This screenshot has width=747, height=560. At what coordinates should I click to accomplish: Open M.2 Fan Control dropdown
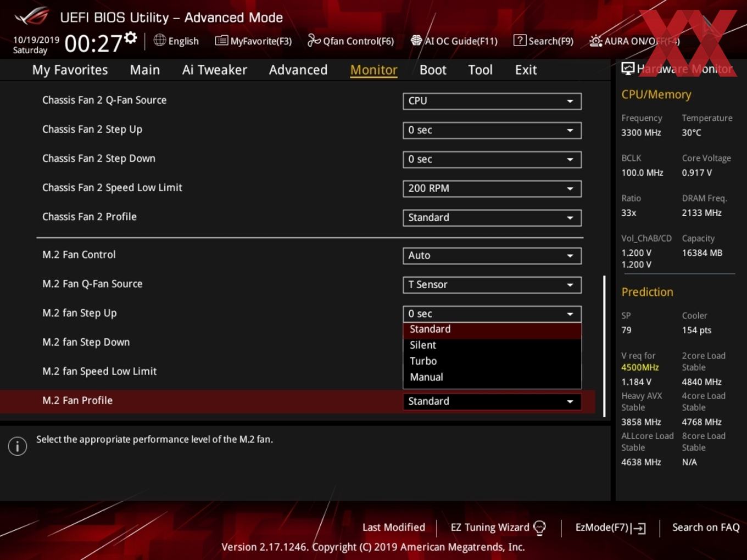[x=492, y=255]
